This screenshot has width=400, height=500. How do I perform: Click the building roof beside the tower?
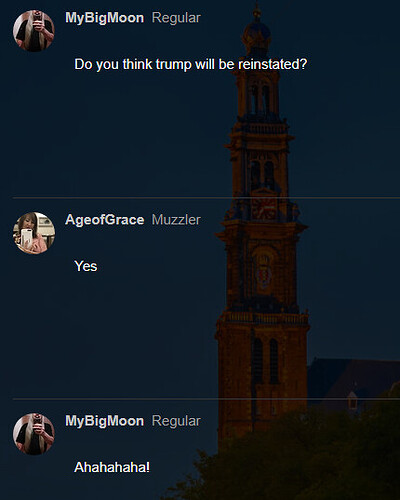pos(353,380)
